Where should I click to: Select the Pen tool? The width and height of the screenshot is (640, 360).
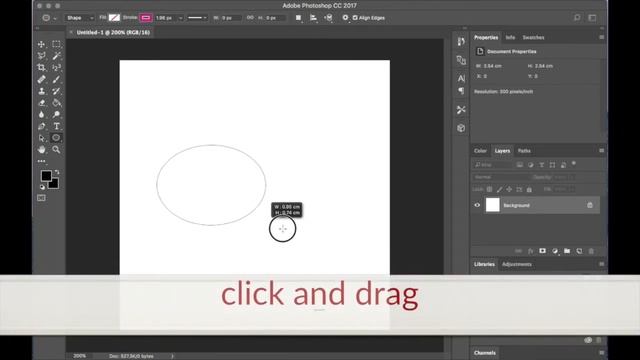click(x=41, y=126)
